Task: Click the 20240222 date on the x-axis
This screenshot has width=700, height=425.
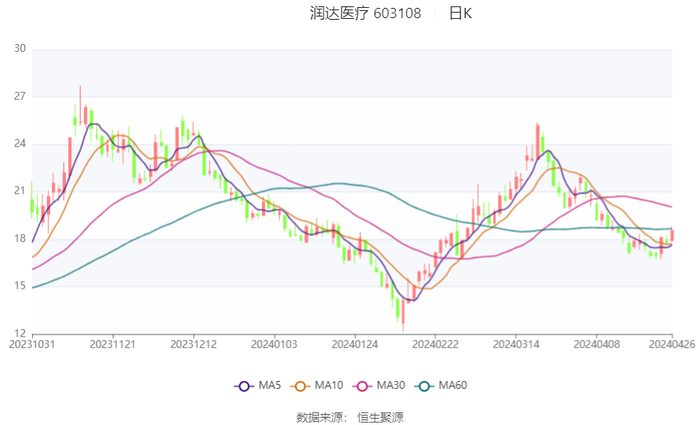Action: tap(435, 344)
